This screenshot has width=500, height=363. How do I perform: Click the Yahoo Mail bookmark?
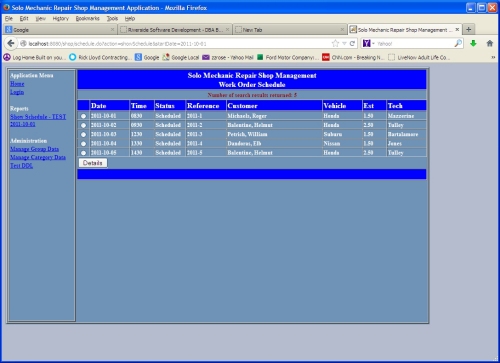(x=228, y=57)
